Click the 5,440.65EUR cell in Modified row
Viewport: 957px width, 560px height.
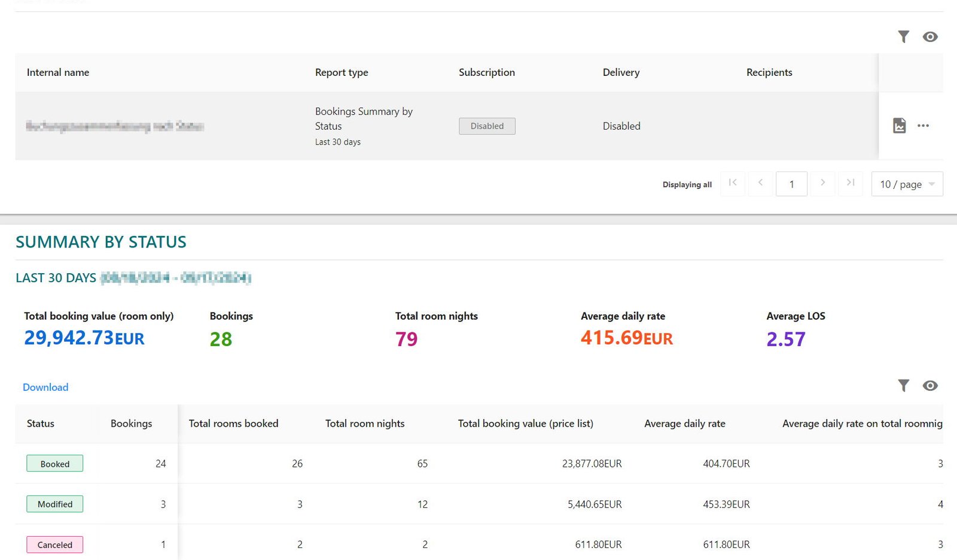click(x=595, y=504)
